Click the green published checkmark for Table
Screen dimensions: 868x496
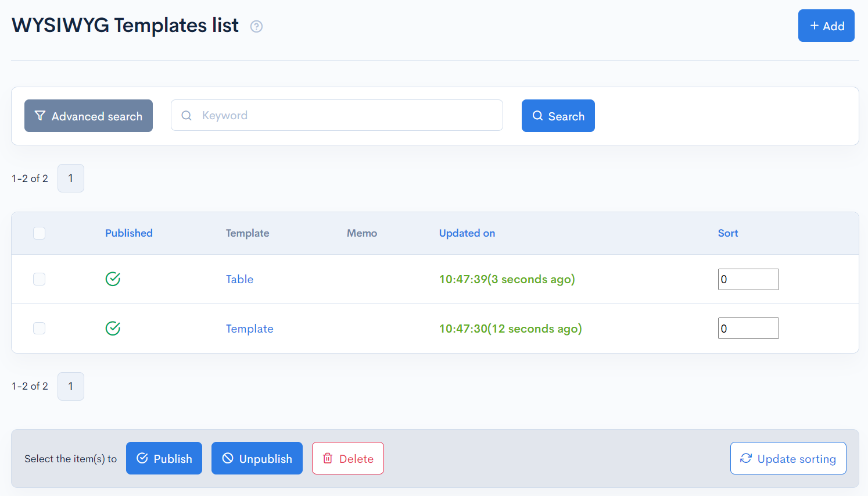(x=113, y=279)
